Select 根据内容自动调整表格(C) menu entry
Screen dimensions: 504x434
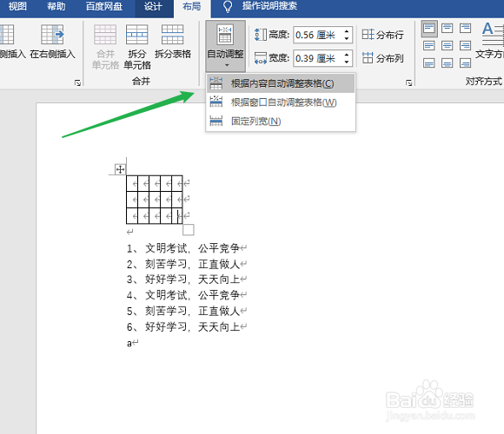click(281, 83)
